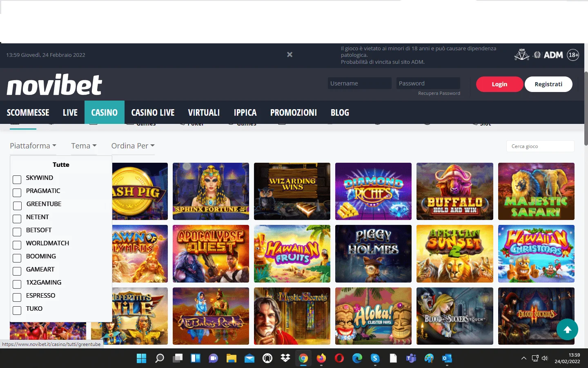Open File Explorer from taskbar
The image size is (588, 368).
tap(232, 359)
